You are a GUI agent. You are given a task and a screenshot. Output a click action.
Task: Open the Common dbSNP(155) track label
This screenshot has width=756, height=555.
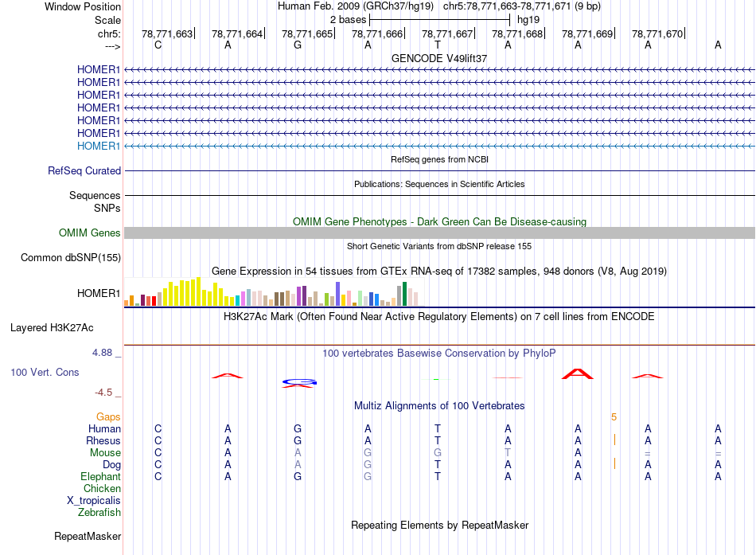tap(71, 257)
